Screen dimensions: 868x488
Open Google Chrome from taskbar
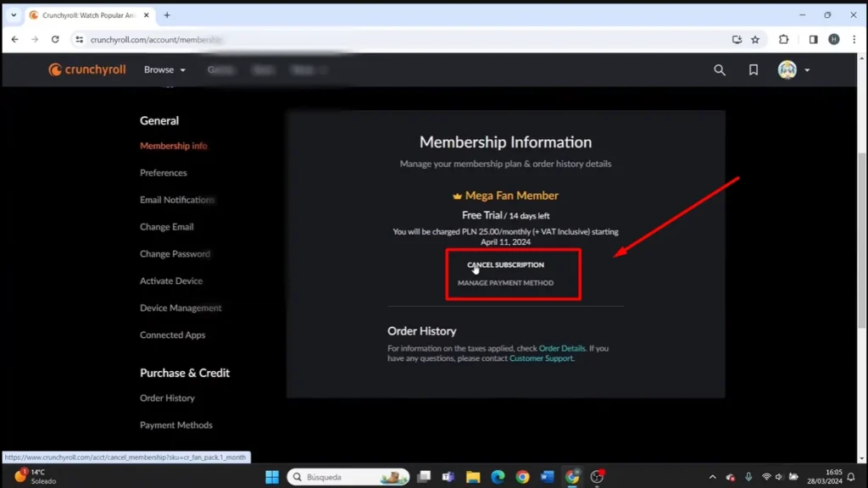pos(522,477)
